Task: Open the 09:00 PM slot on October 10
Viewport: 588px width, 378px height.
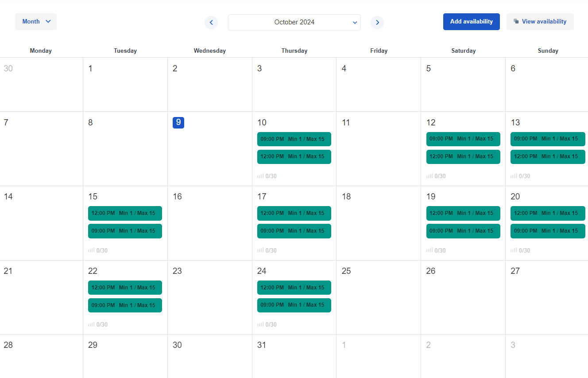Action: 294,139
